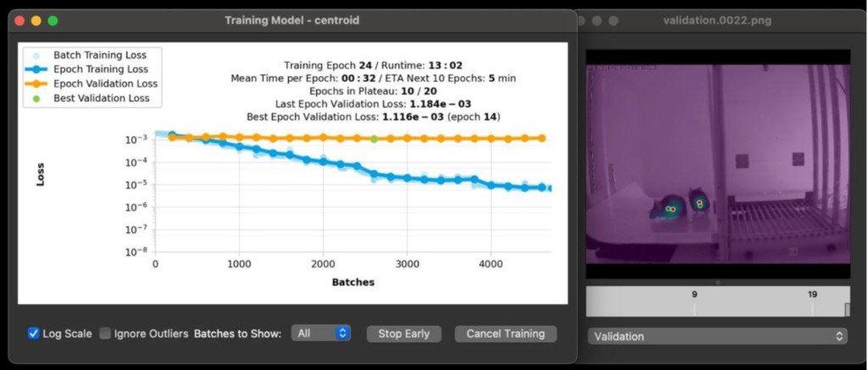868x370 pixels.
Task: Enable the Ignore Outliers checkbox
Action: 105,334
